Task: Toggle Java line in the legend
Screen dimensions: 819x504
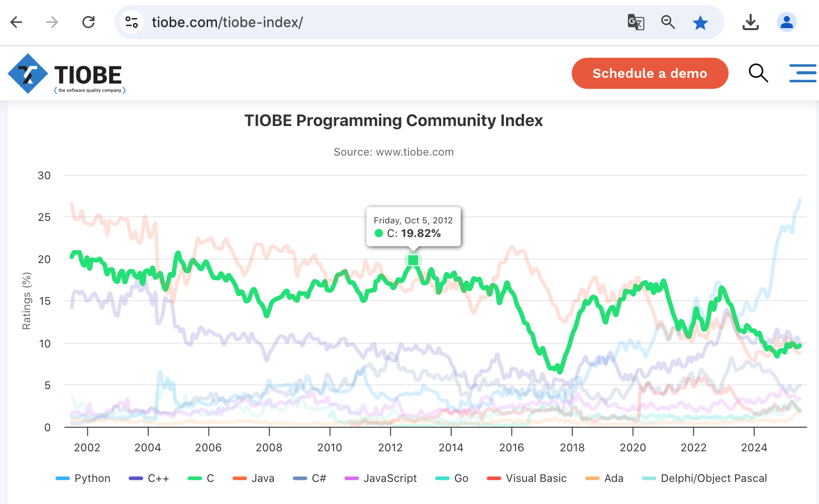Action: pos(254,478)
